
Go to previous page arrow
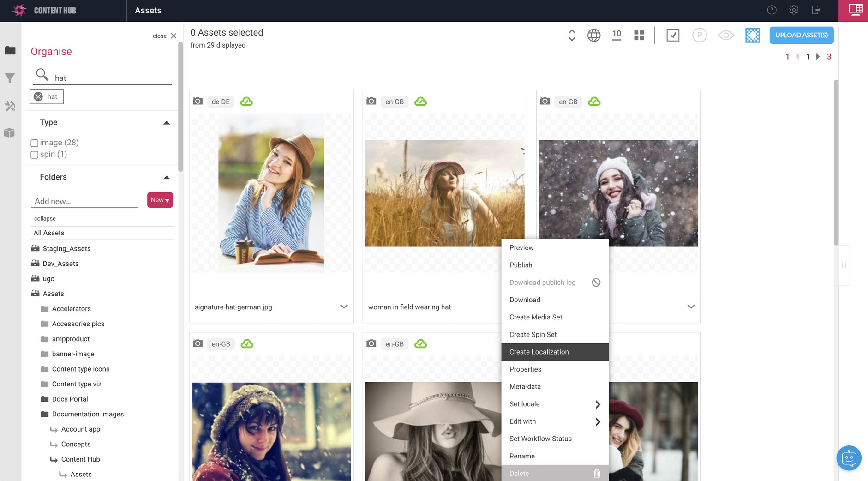point(798,57)
